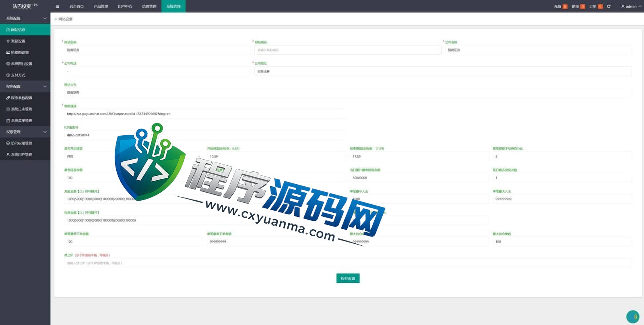Focus the 网站域名 input field
644x325 pixels.
[348, 50]
